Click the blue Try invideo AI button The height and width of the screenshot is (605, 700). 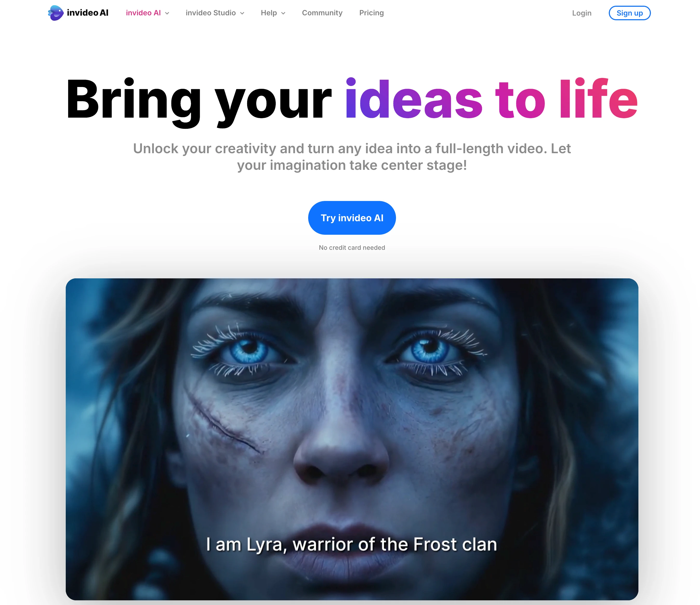352,218
